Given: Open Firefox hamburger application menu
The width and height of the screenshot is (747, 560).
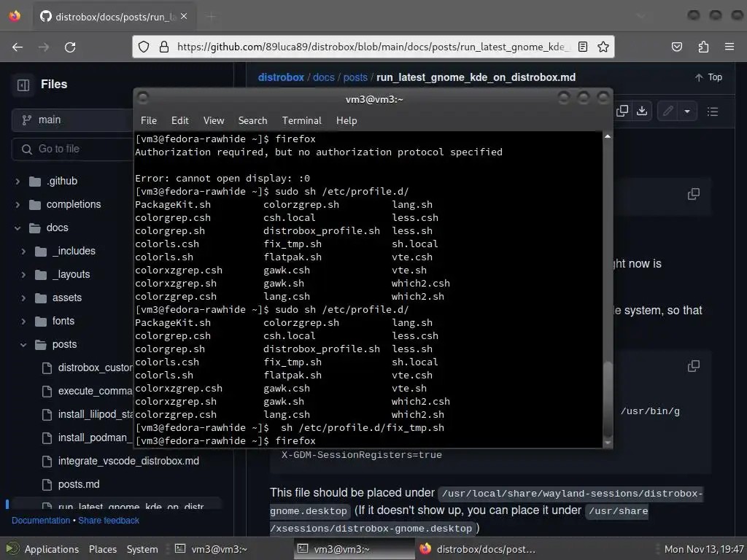Looking at the screenshot, I should (x=729, y=47).
